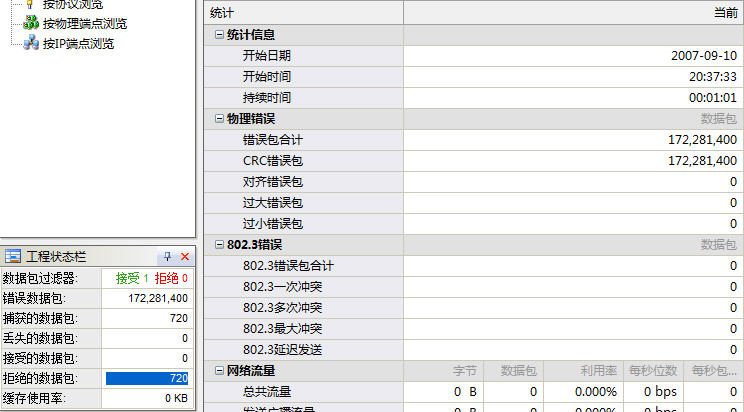This screenshot has height=412, width=744.
Task: Collapse the 网络流量 section
Action: [219, 370]
